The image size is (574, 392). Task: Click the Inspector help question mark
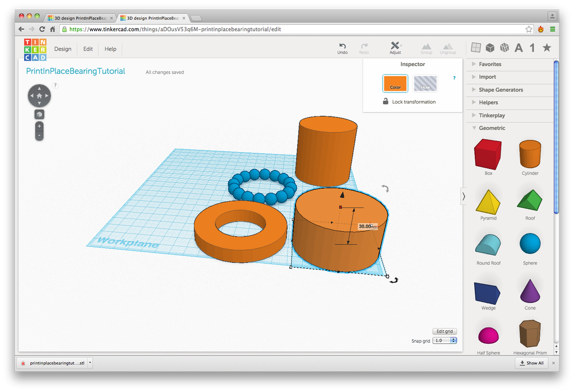click(x=454, y=78)
